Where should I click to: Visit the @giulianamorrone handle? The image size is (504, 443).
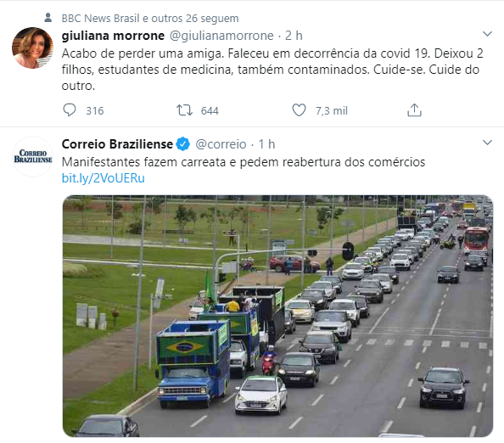pyautogui.click(x=221, y=36)
